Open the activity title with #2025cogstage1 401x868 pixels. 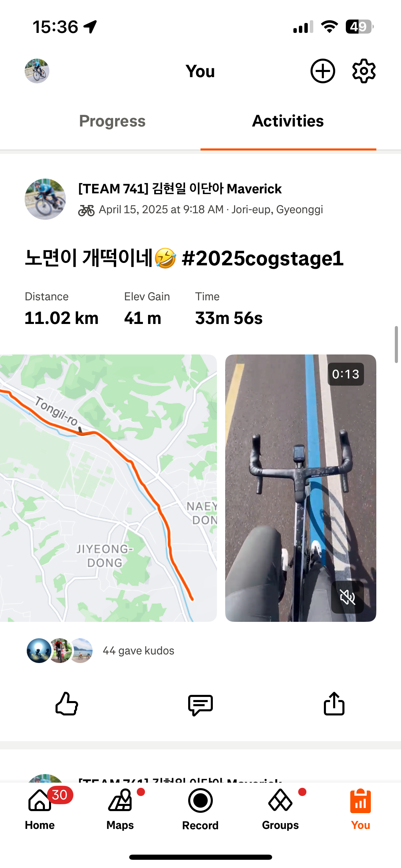tap(184, 258)
